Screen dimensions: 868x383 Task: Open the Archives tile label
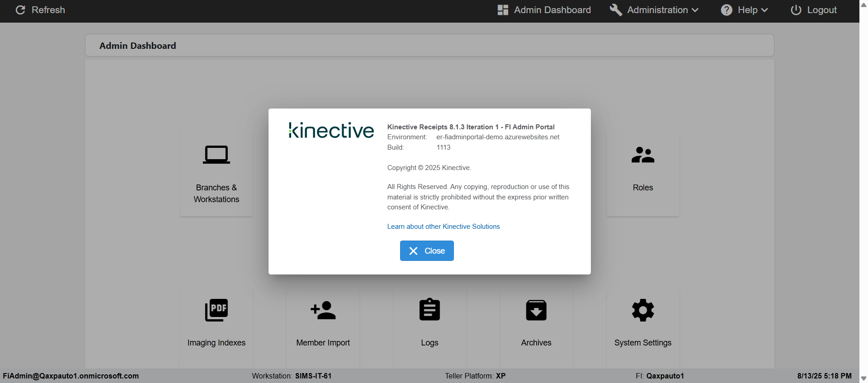(536, 343)
